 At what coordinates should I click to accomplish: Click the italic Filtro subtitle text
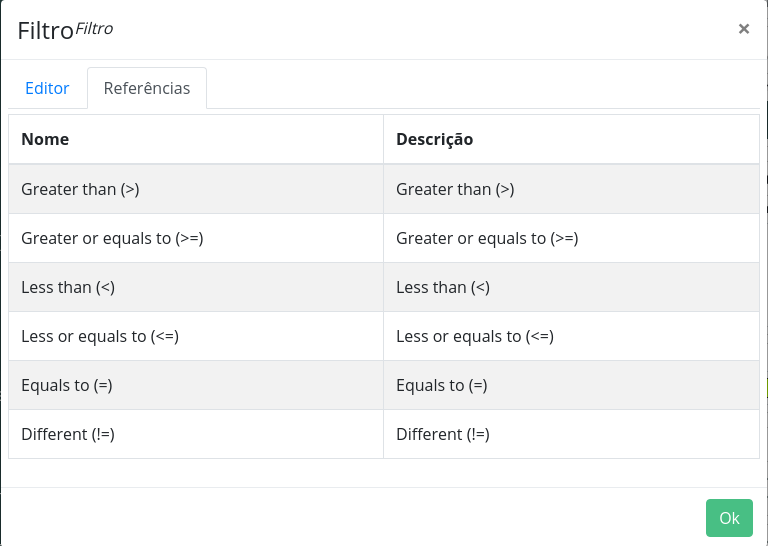(x=94, y=29)
